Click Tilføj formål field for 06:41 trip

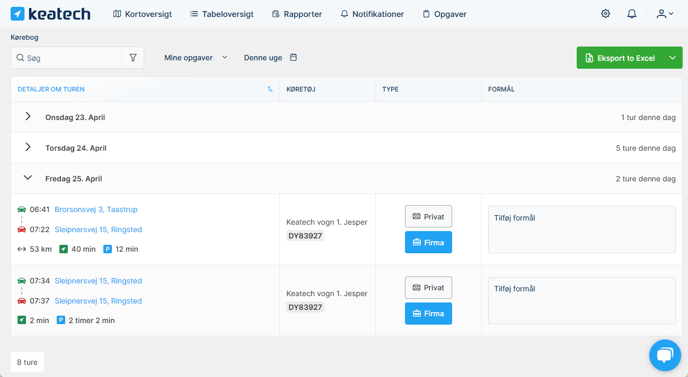point(582,230)
